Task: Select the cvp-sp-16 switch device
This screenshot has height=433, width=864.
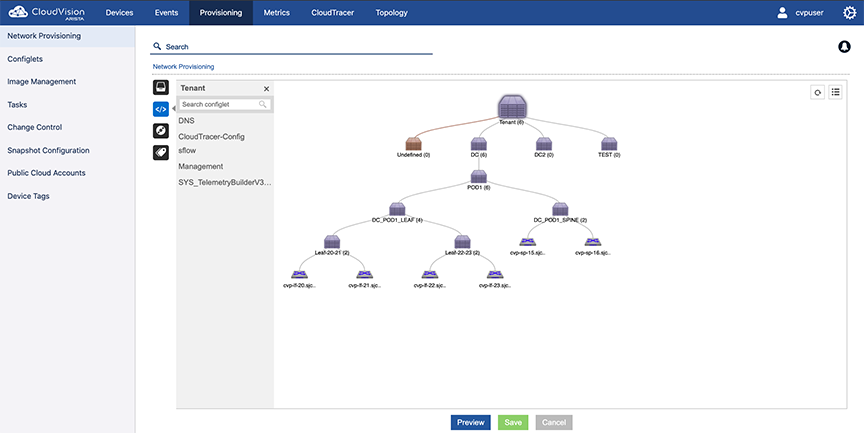Action: (x=593, y=242)
